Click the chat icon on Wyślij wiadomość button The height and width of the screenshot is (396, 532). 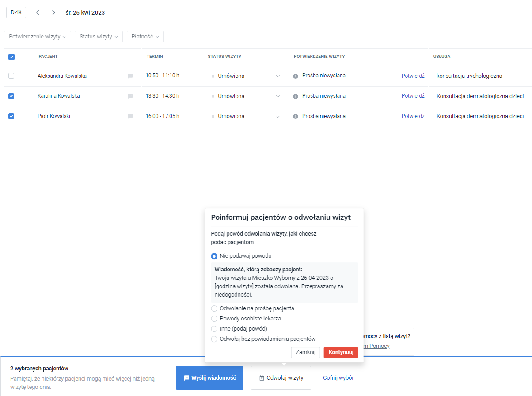(186, 378)
